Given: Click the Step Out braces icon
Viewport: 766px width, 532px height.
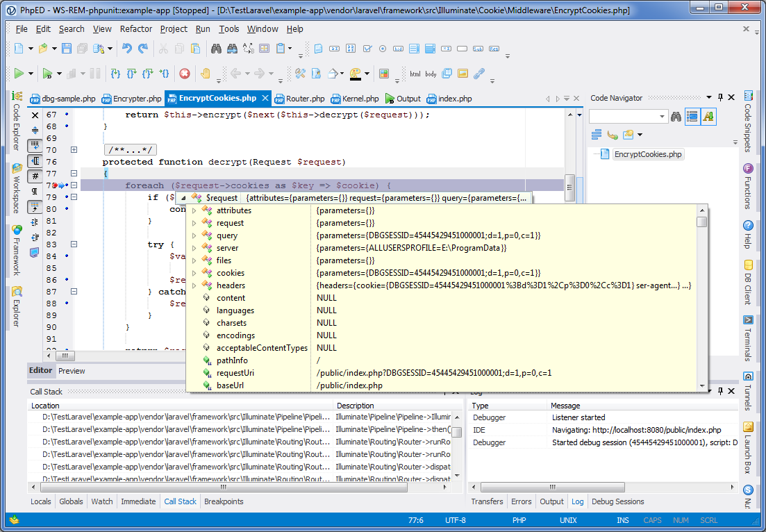Looking at the screenshot, I should tap(147, 74).
